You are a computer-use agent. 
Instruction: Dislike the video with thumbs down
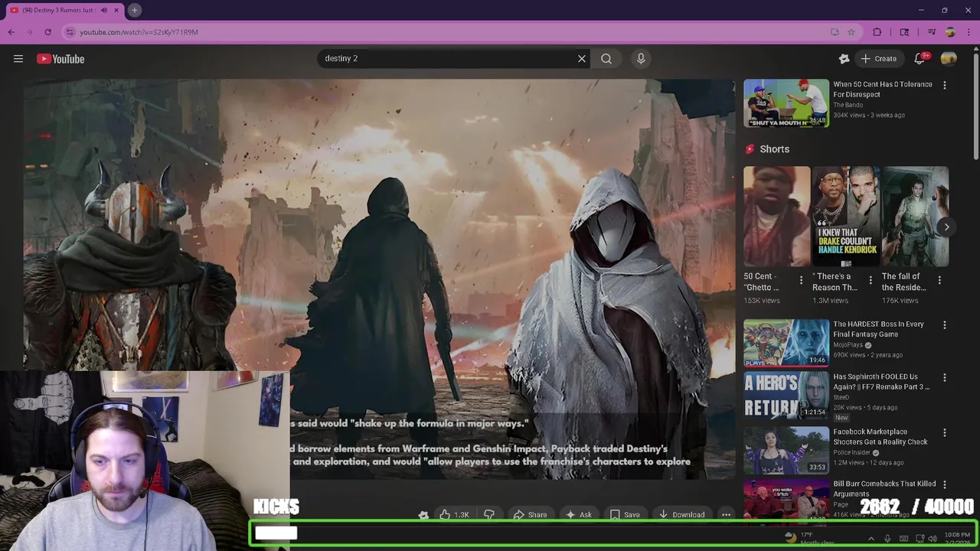(489, 515)
